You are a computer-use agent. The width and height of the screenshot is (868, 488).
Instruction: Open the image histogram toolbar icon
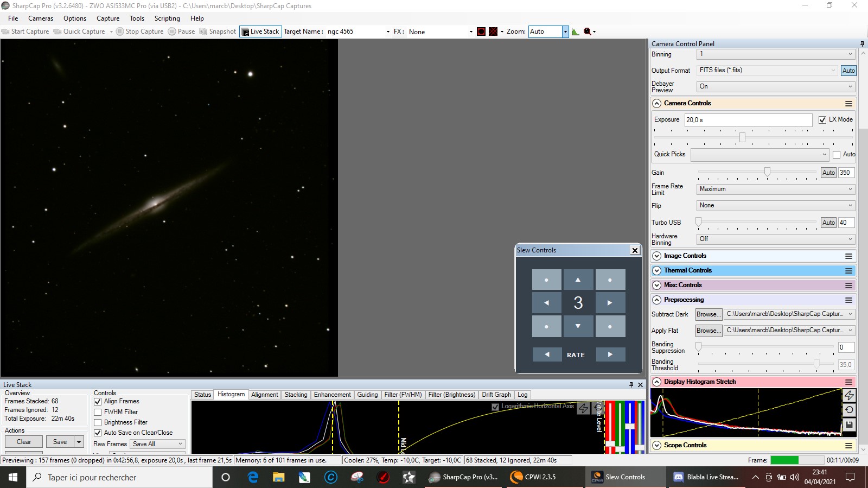click(x=576, y=31)
